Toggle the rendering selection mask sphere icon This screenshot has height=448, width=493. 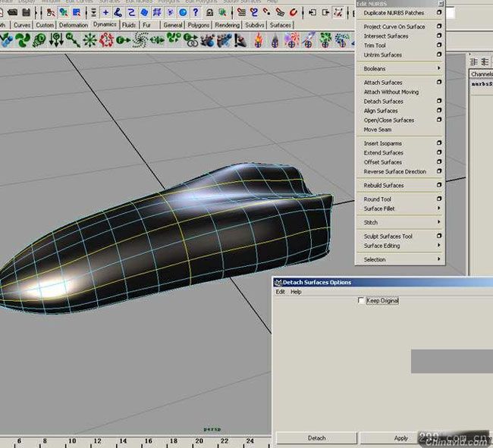point(183,13)
